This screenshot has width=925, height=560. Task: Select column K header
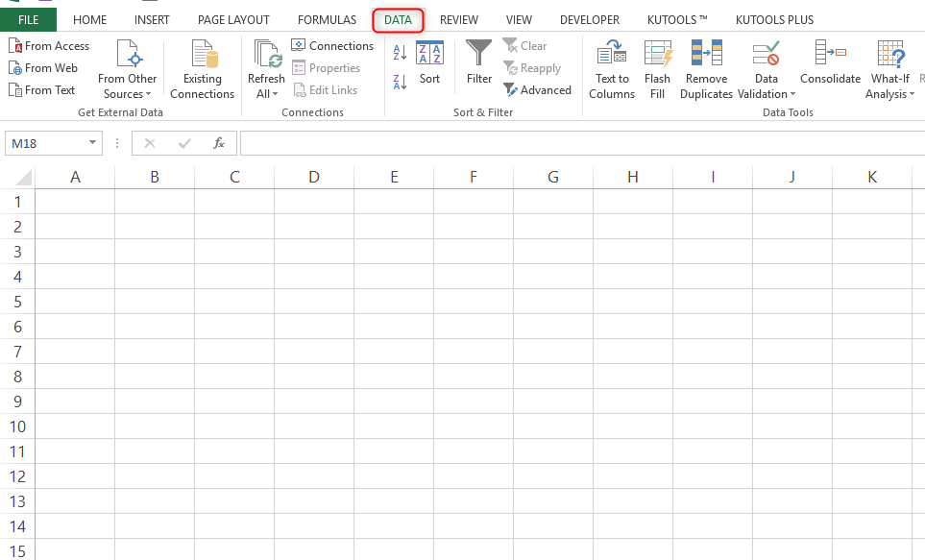(x=872, y=177)
